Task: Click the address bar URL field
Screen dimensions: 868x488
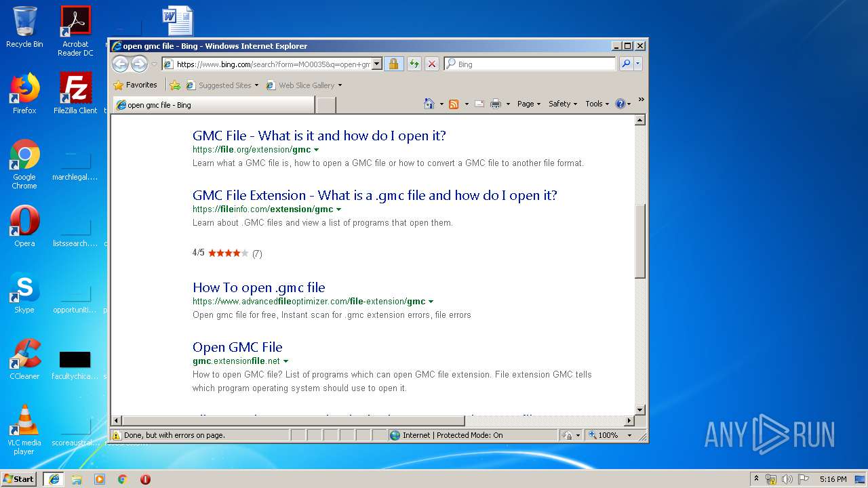Action: pyautogui.click(x=273, y=64)
